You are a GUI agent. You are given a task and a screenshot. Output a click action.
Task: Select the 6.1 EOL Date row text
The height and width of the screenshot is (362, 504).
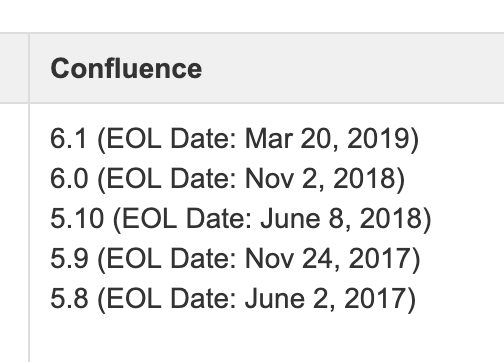234,139
